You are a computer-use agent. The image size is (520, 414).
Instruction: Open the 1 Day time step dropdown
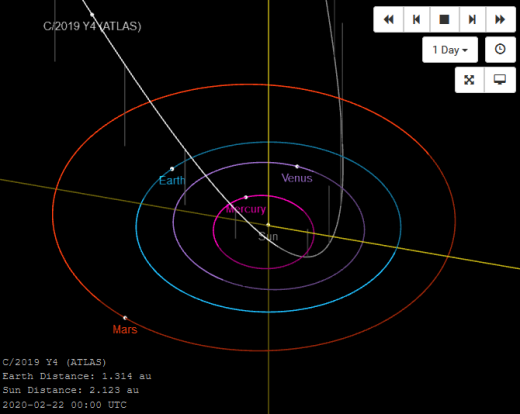point(450,50)
